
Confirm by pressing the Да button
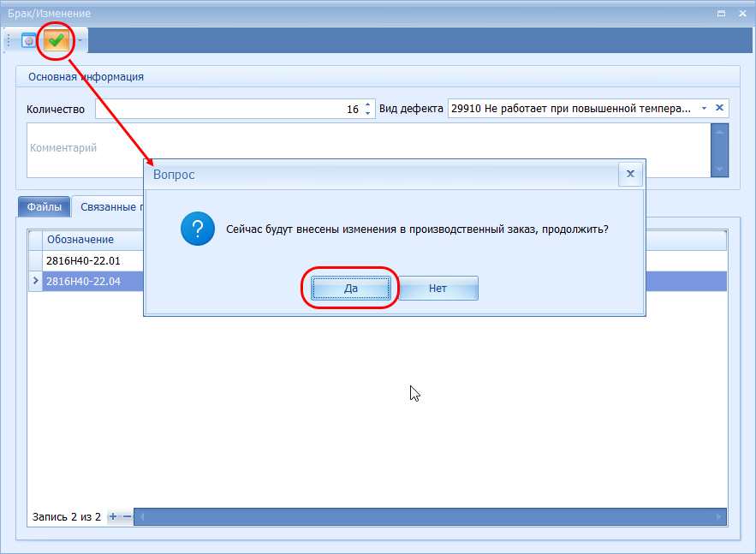(350, 289)
